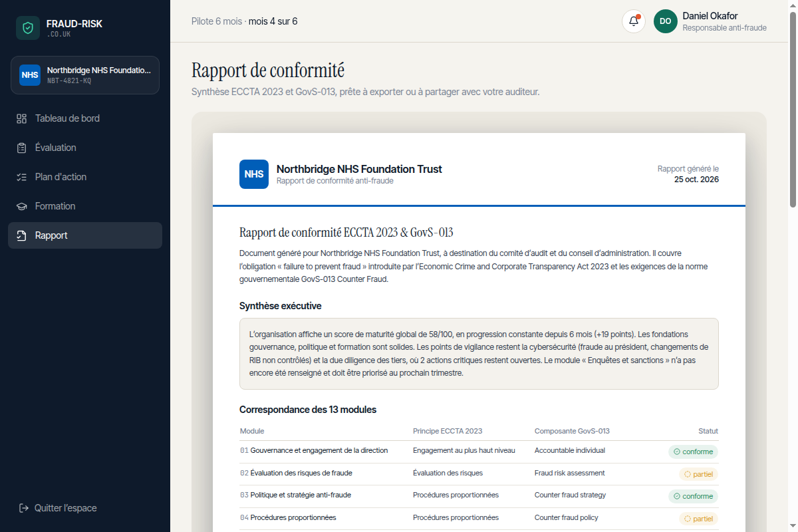This screenshot has height=532, width=798.
Task: Click the Counter fraud policy cell
Action: tap(567, 517)
